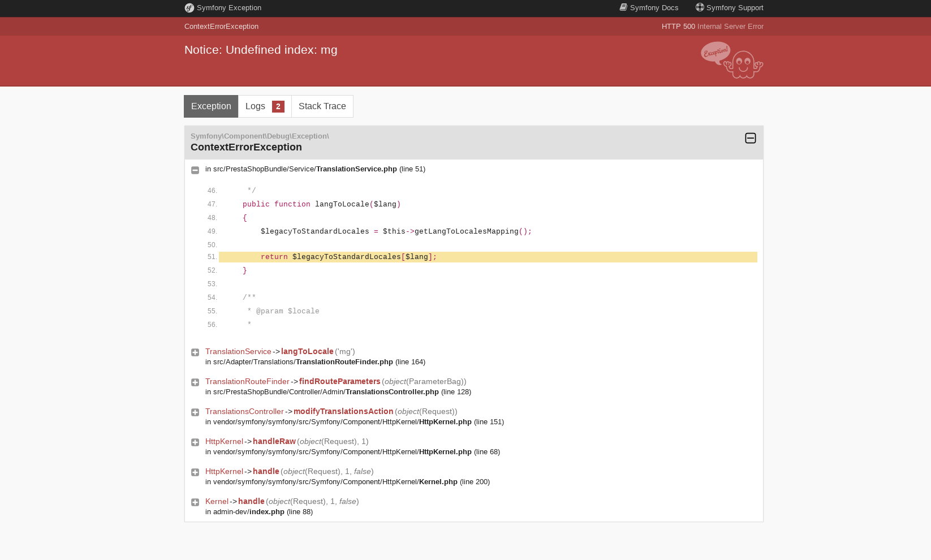Expand the HttpKernel handle trace entry

(x=195, y=472)
